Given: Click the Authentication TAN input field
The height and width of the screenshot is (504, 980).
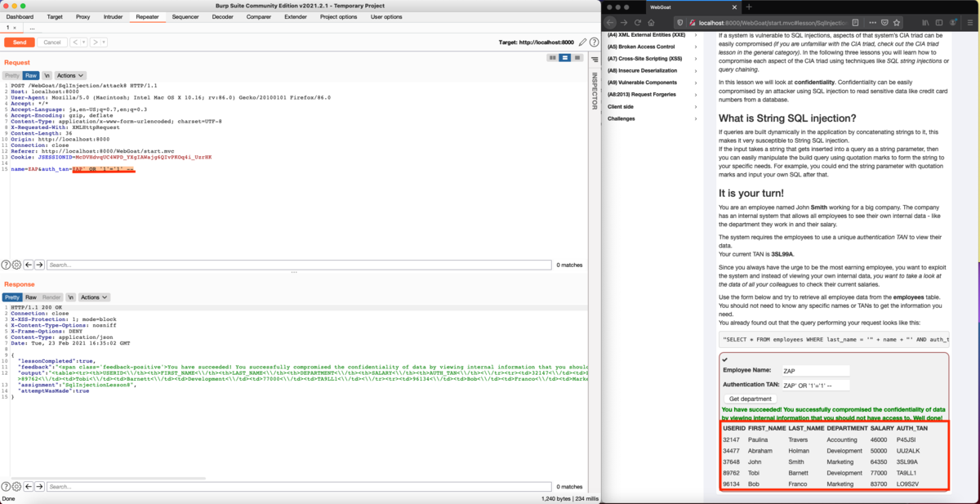Looking at the screenshot, I should [814, 385].
